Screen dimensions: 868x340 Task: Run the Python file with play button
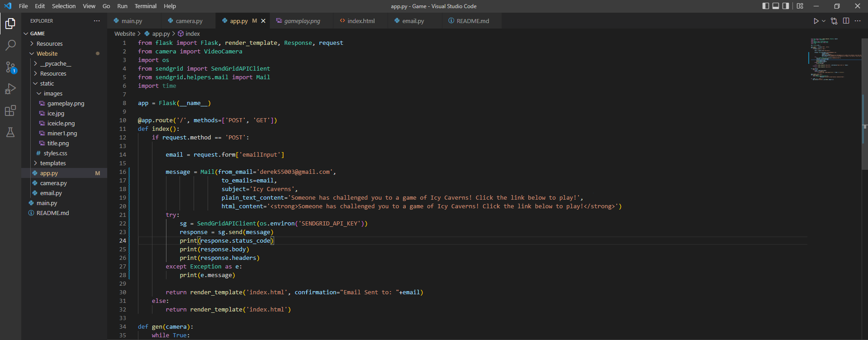(816, 21)
